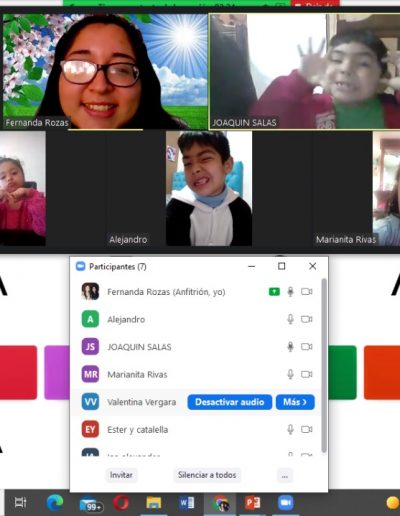Image resolution: width=400 pixels, height=516 pixels.
Task: Expand the Más options for Valentina Vergara
Action: point(295,402)
